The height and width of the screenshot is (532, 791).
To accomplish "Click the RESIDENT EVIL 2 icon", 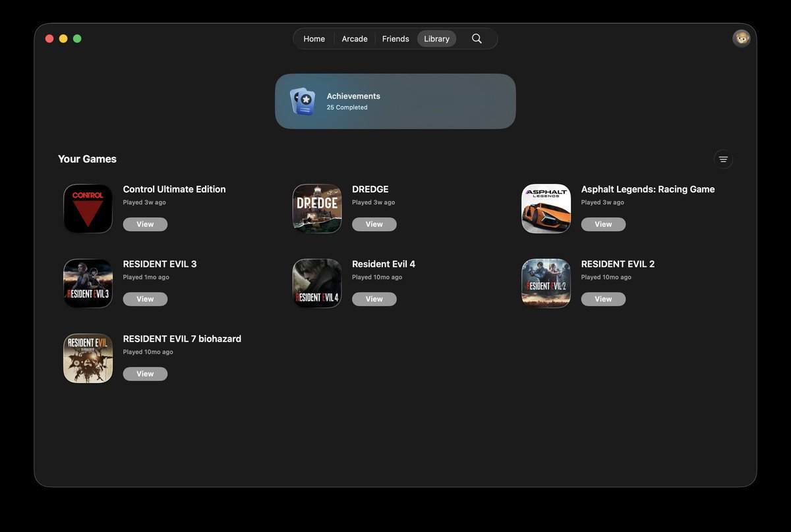I will pyautogui.click(x=546, y=283).
